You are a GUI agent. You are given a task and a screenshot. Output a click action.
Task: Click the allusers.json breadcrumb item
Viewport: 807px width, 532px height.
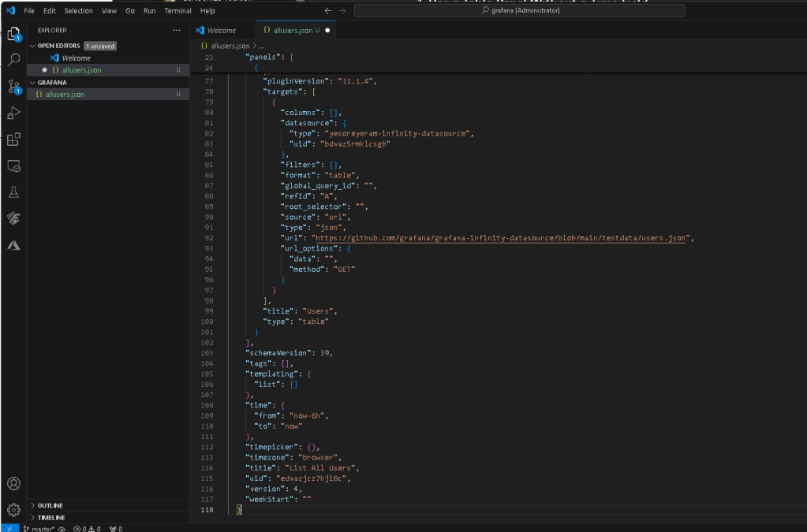coord(230,47)
